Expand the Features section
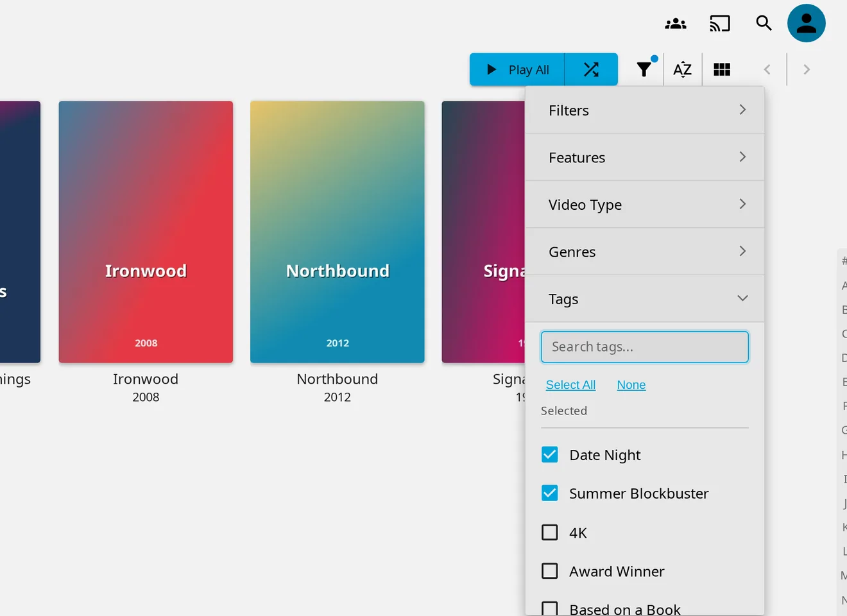847x616 pixels. coord(645,157)
